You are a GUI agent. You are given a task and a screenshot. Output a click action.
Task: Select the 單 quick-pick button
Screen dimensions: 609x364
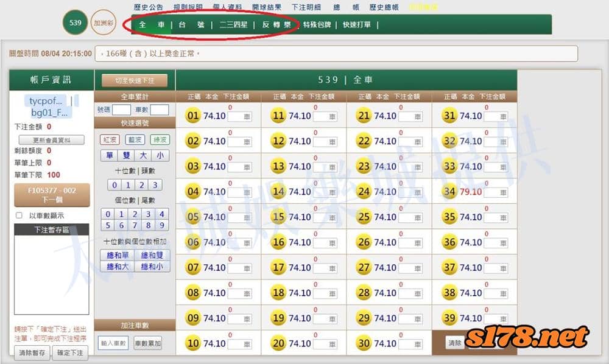point(109,156)
